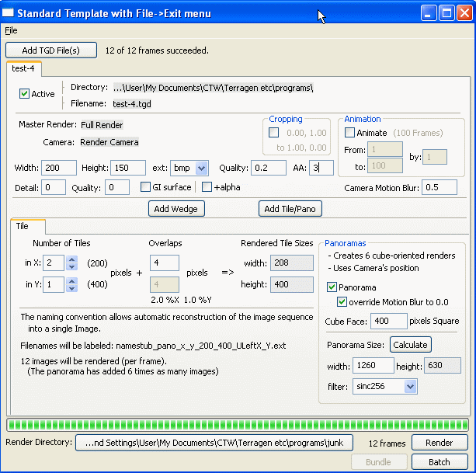Click the Calculate panorama size button
Viewport: 476px width, 473px height.
[x=410, y=345]
